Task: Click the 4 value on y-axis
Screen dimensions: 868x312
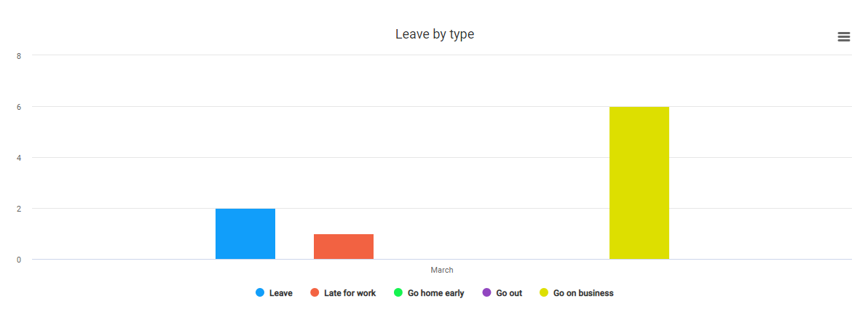Action: click(20, 158)
